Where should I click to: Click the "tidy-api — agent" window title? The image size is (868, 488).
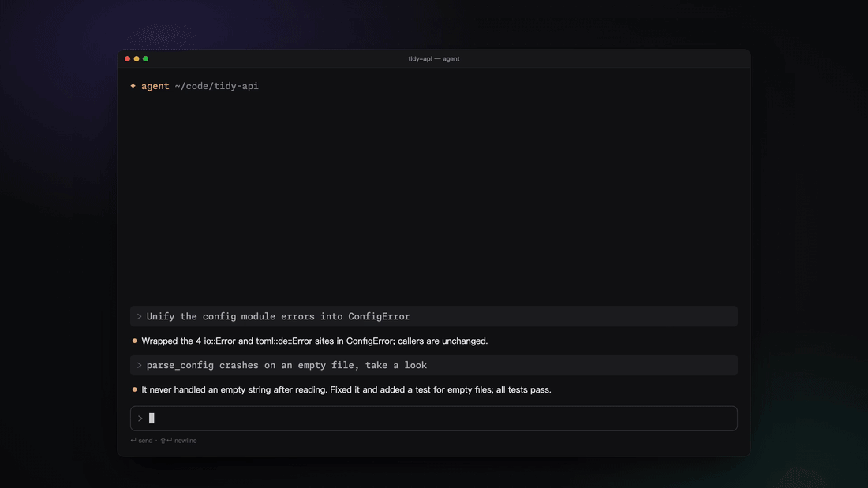(433, 58)
